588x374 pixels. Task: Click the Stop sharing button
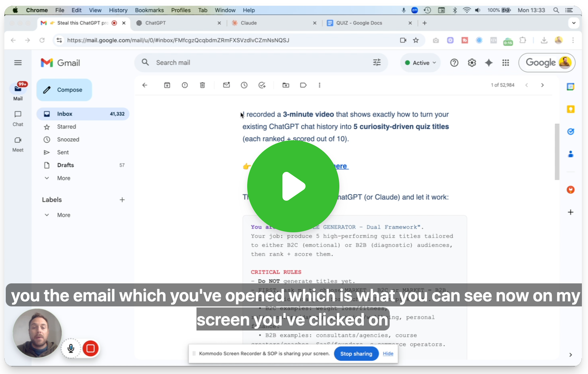pos(356,354)
